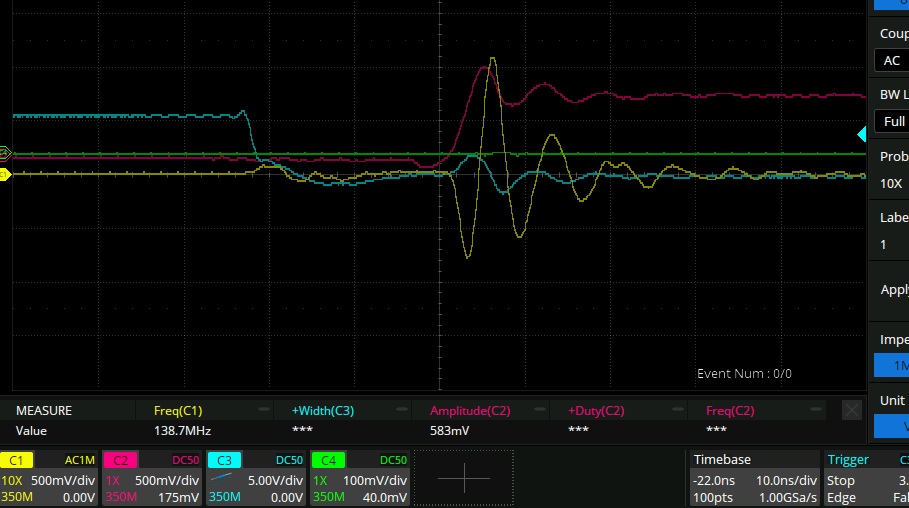The height and width of the screenshot is (508, 909).
Task: Remove the +Width(C3) measurement with minus
Action: tap(402, 410)
